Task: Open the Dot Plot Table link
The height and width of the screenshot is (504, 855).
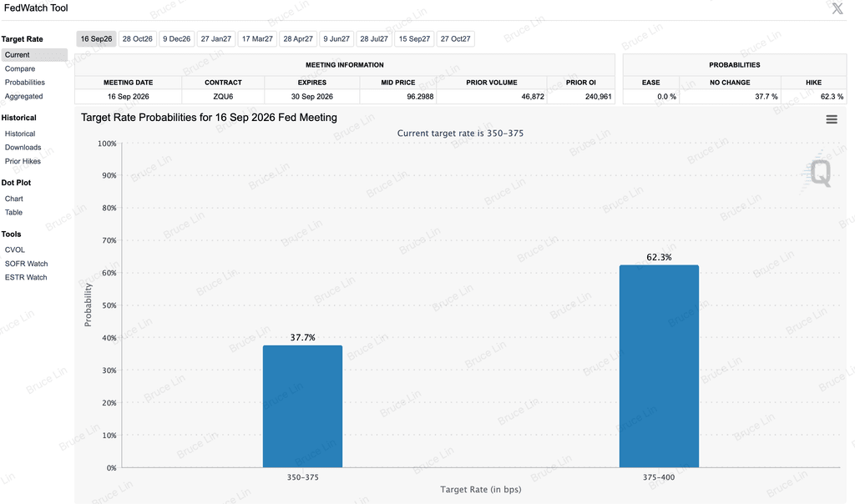Action: pyautogui.click(x=13, y=213)
